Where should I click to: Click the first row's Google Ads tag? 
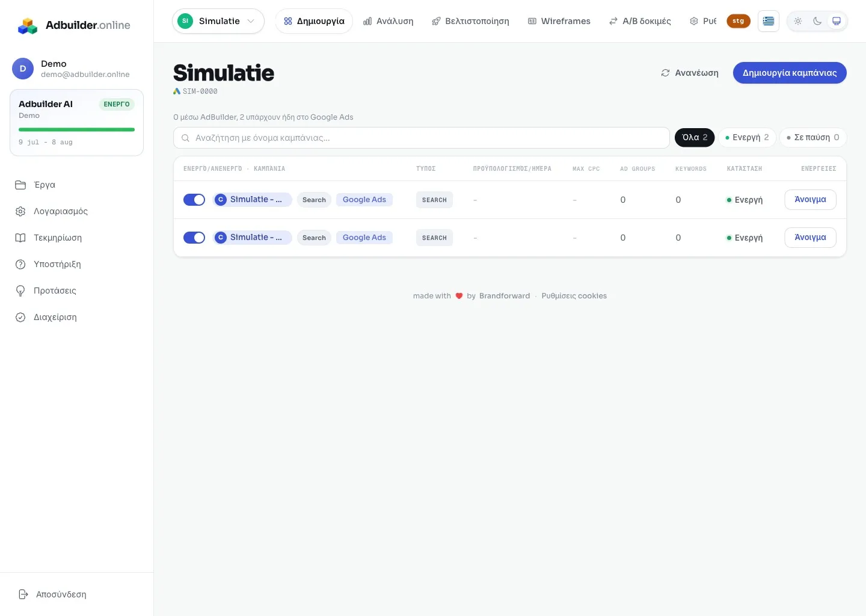tap(364, 200)
